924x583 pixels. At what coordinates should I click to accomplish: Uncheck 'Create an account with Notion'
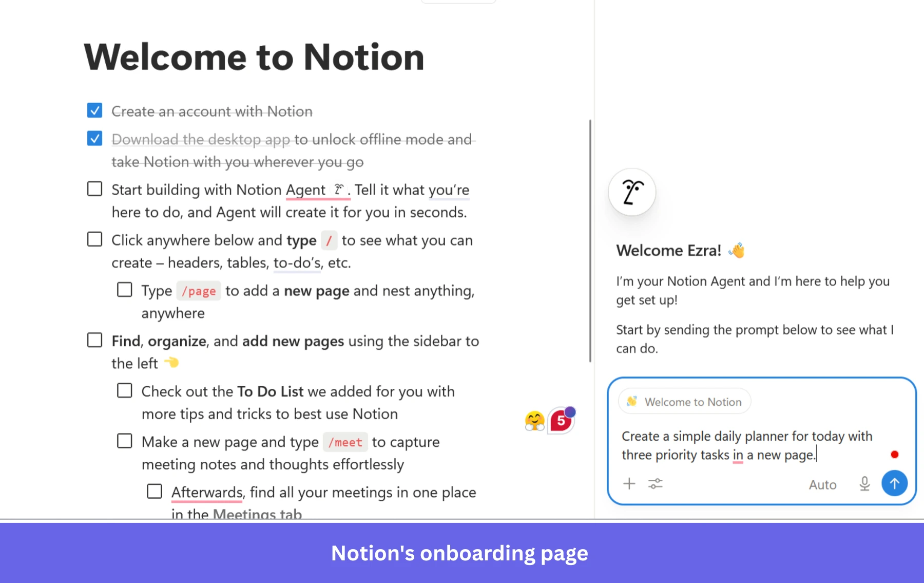(x=94, y=110)
